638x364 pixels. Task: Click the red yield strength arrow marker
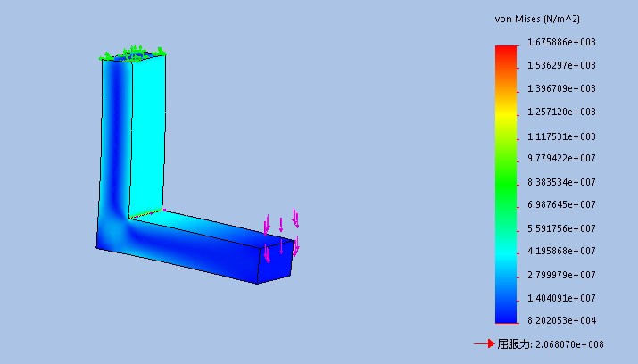pos(485,344)
